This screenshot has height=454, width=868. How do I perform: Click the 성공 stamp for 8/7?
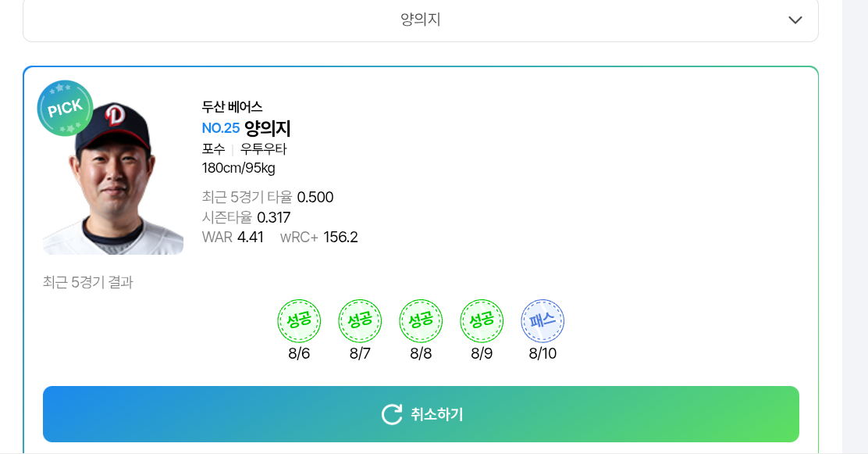(x=360, y=320)
